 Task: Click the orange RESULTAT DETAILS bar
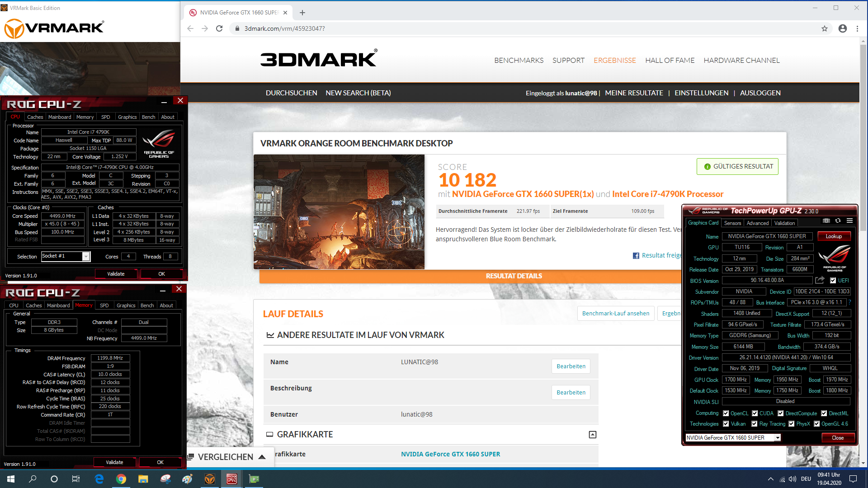470,276
